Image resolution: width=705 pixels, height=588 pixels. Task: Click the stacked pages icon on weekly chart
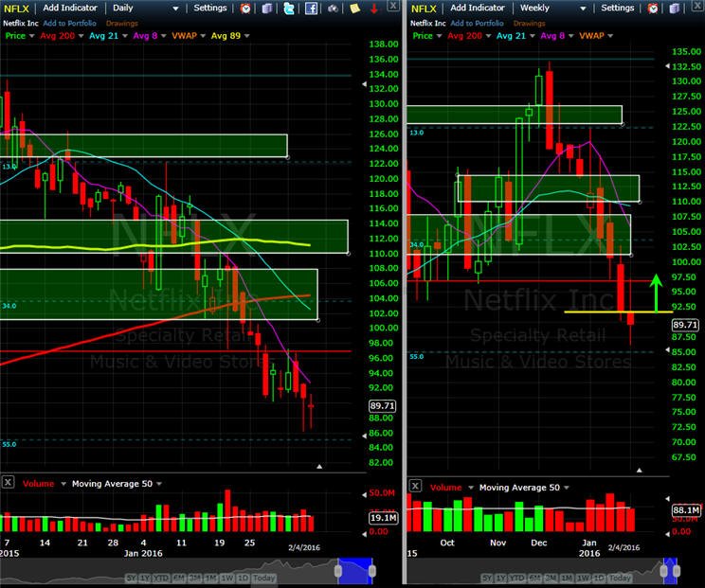click(674, 9)
